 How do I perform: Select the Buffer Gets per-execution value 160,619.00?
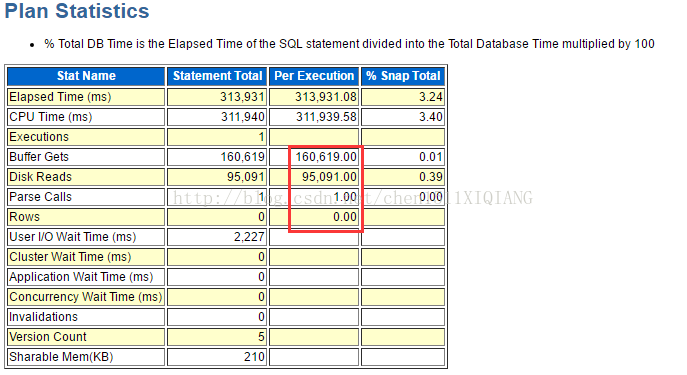[326, 157]
